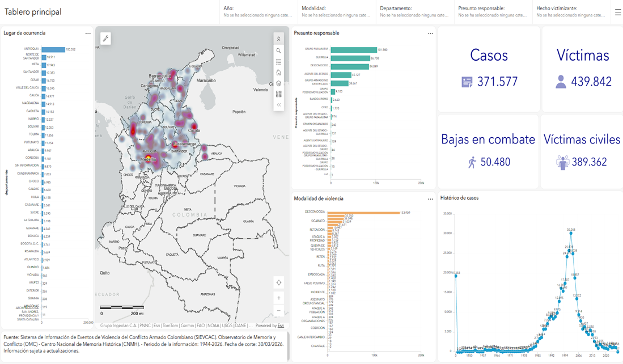Image resolution: width=623 pixels, height=364 pixels.
Task: Open the dashboard hamburger menu
Action: pos(618,12)
